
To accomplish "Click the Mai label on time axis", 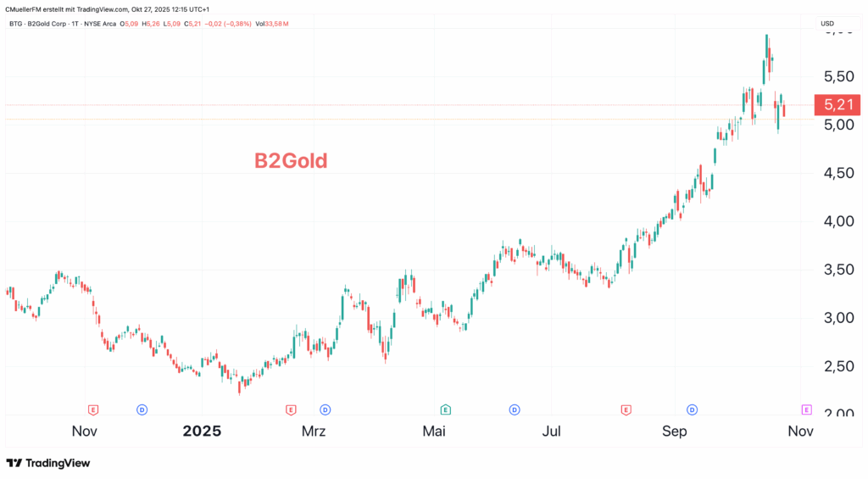I will pyautogui.click(x=434, y=432).
